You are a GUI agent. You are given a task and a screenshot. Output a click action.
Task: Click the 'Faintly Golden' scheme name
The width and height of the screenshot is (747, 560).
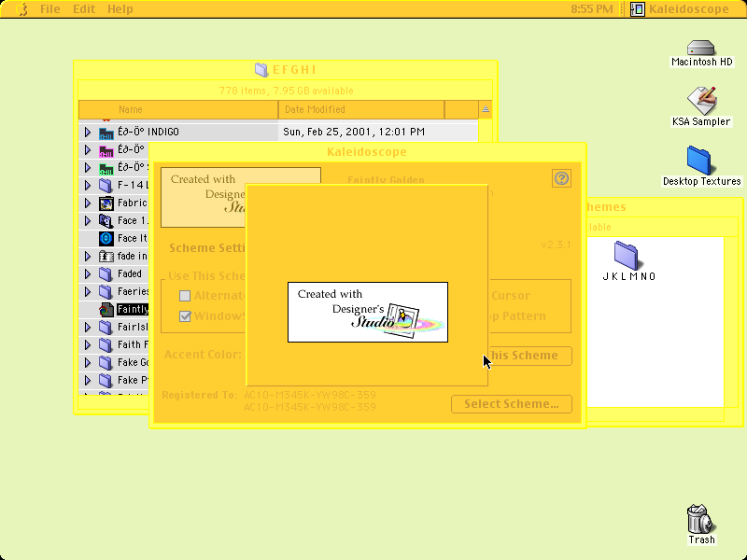coord(386,180)
